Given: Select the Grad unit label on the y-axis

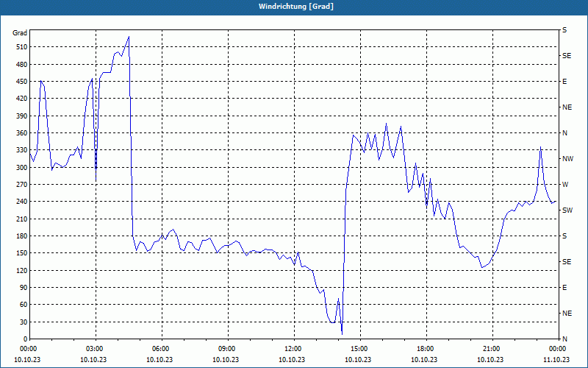Looking at the screenshot, I should coord(20,33).
